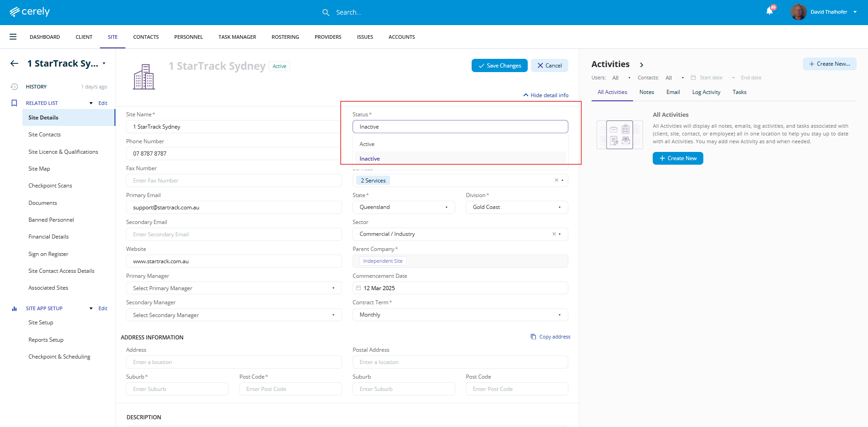Viewport: 868px width, 427px height.
Task: Switch to the Log Activity tab
Action: click(706, 92)
